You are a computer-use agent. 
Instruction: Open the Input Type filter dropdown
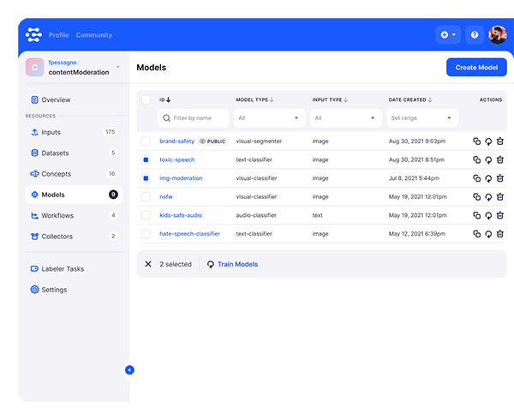pyautogui.click(x=345, y=118)
